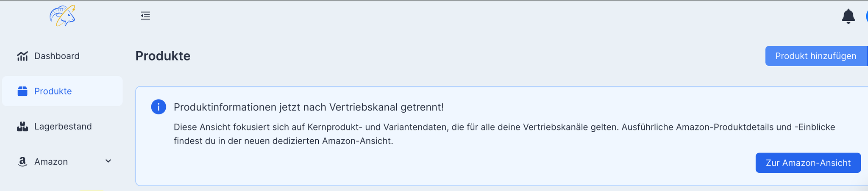
Task: Click the banner text starting with Diese Ansicht
Action: [x=504, y=127]
